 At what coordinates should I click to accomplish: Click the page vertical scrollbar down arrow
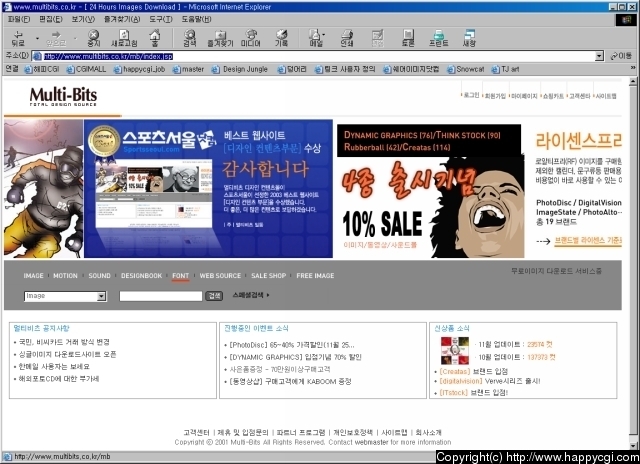[633, 445]
